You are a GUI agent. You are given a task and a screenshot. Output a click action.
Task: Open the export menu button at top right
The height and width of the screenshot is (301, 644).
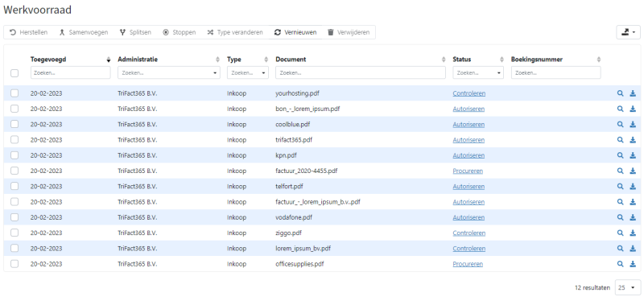pos(628,32)
